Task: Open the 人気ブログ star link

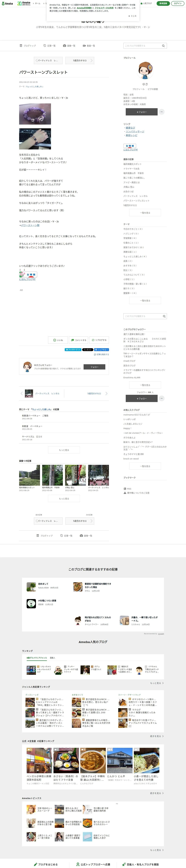Action: click(146, 3)
